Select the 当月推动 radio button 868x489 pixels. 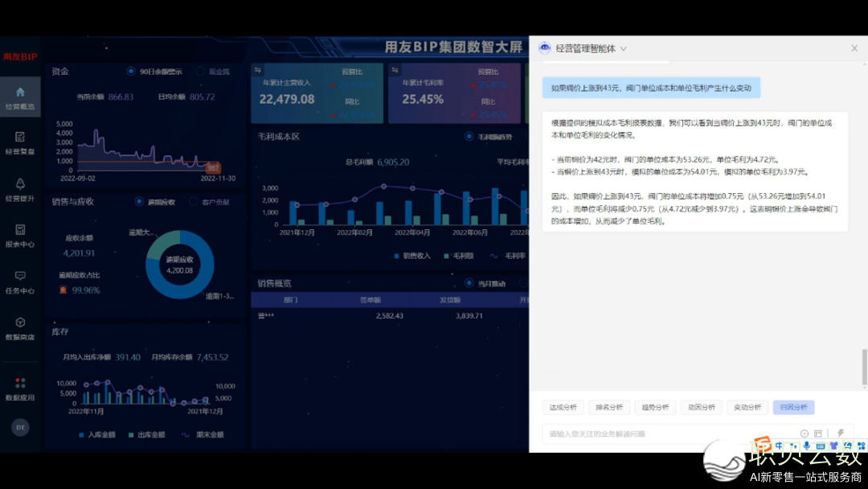click(469, 283)
